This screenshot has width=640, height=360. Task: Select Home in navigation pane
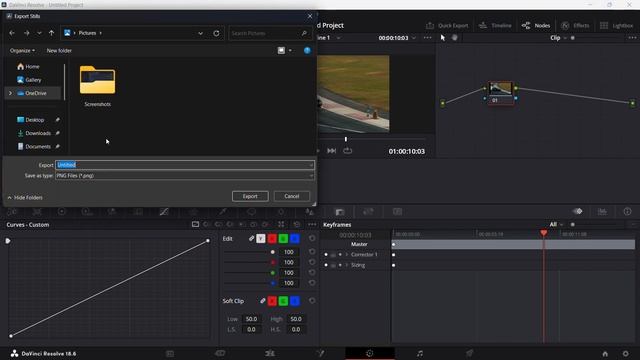tap(28, 67)
